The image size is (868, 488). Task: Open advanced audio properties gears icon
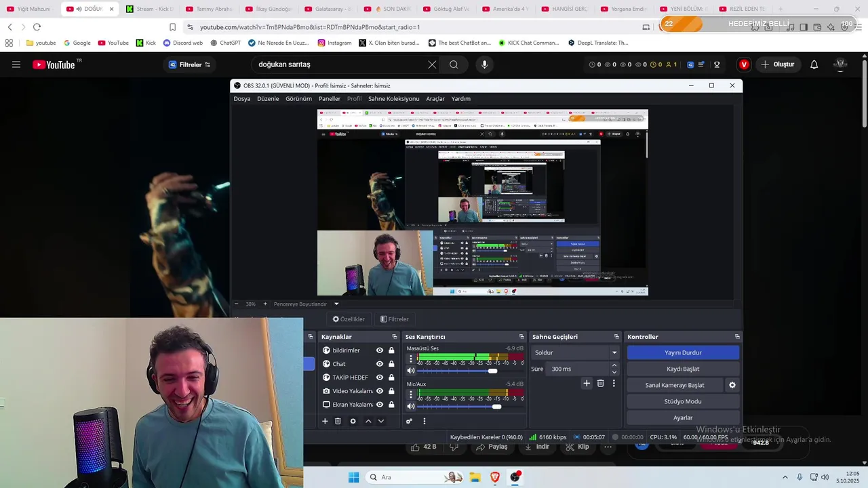click(x=409, y=421)
